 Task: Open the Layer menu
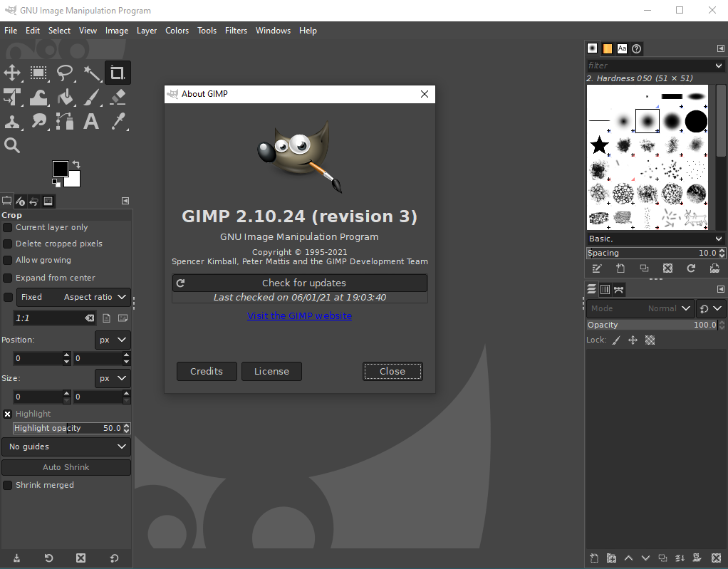point(147,31)
